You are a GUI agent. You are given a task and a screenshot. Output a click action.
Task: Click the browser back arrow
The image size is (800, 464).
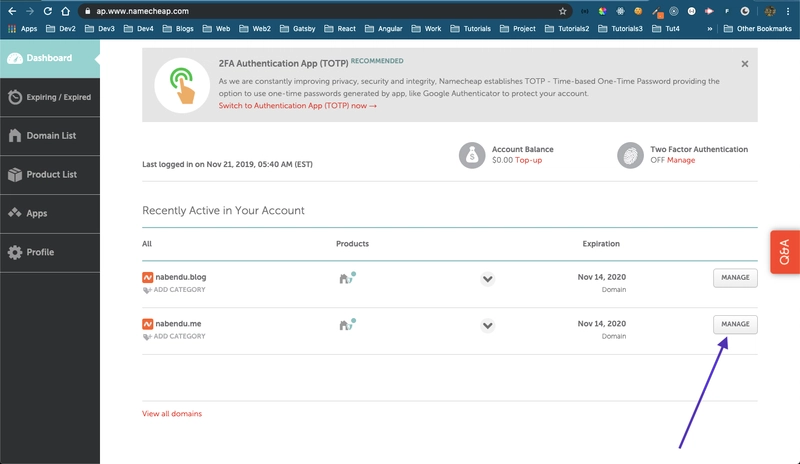12,11
